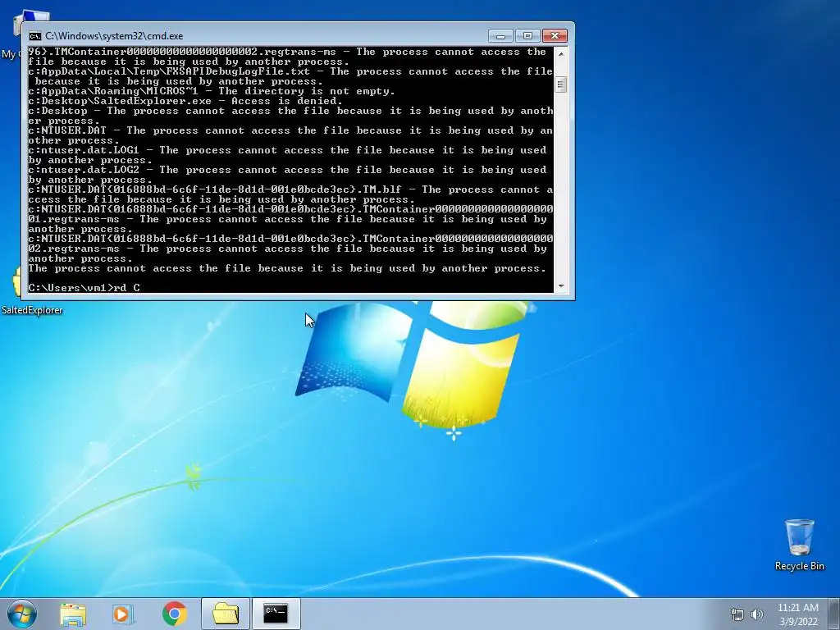Switch to the open folder window in taskbar

click(226, 614)
